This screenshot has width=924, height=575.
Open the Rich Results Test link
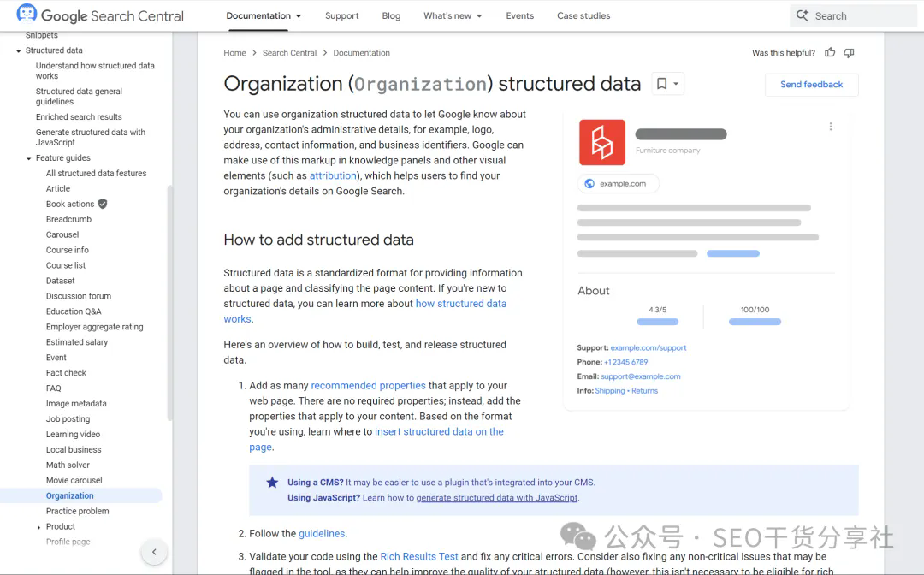click(419, 556)
